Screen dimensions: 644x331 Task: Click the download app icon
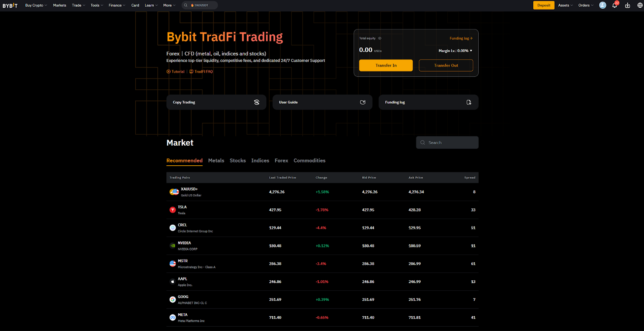tap(627, 5)
